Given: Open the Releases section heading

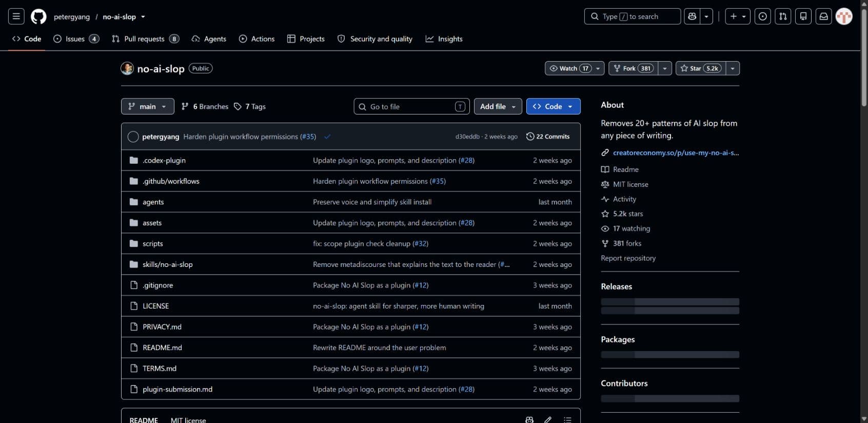Looking at the screenshot, I should click(x=616, y=286).
